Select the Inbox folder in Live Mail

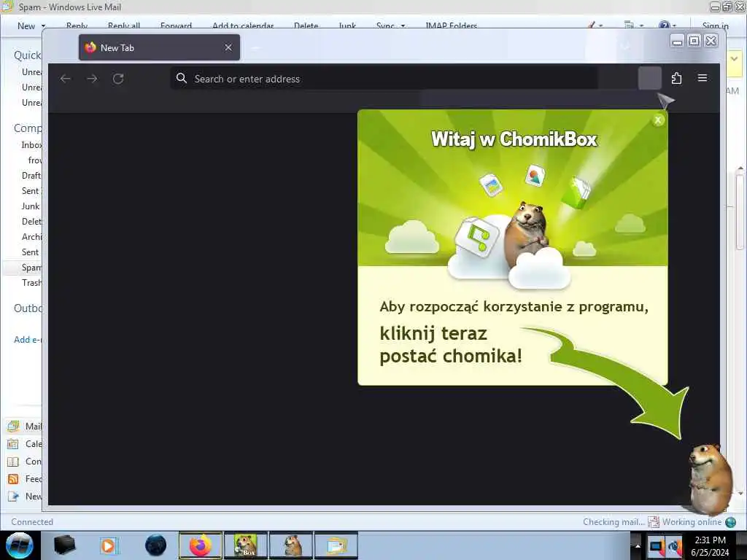coord(31,145)
